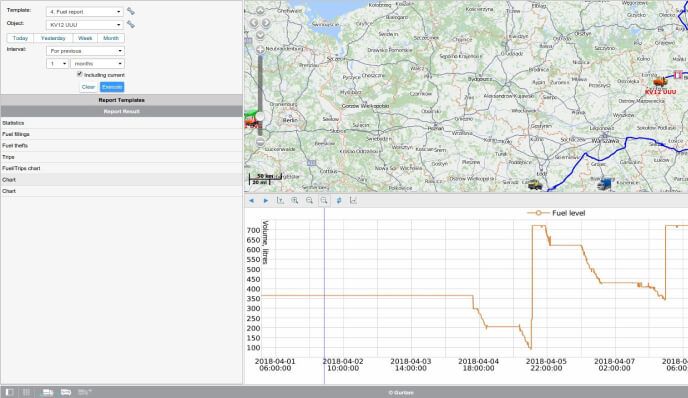Click the wrench icon next to Template
The image size is (688, 398).
[131, 11]
